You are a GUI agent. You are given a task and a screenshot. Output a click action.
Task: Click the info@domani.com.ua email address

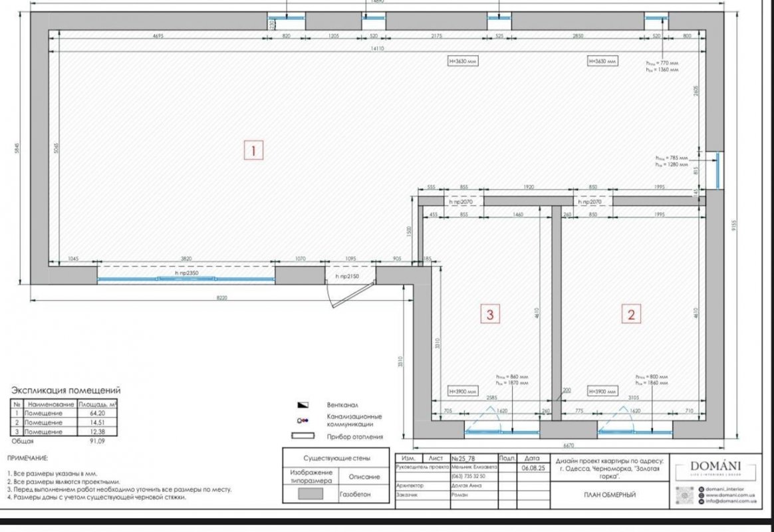(x=731, y=501)
